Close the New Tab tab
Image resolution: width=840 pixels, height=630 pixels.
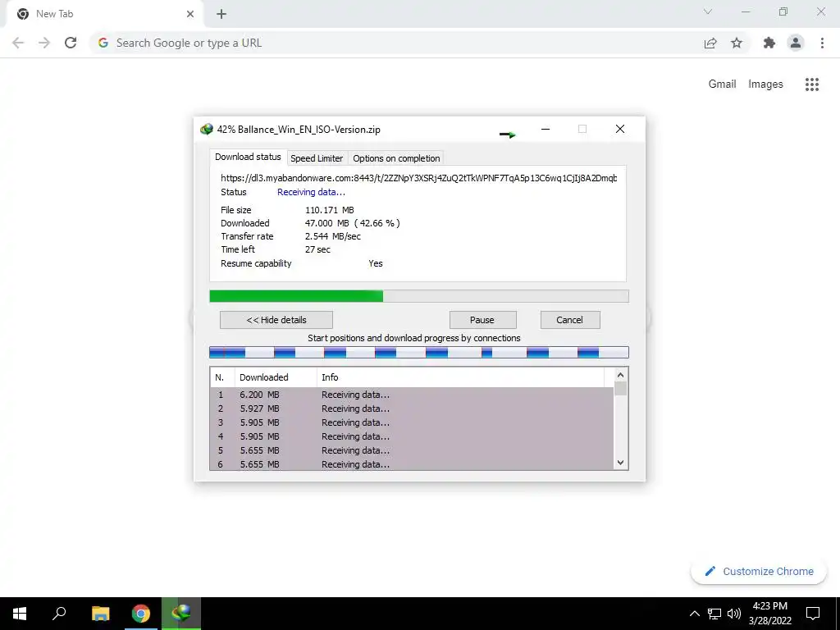(190, 14)
